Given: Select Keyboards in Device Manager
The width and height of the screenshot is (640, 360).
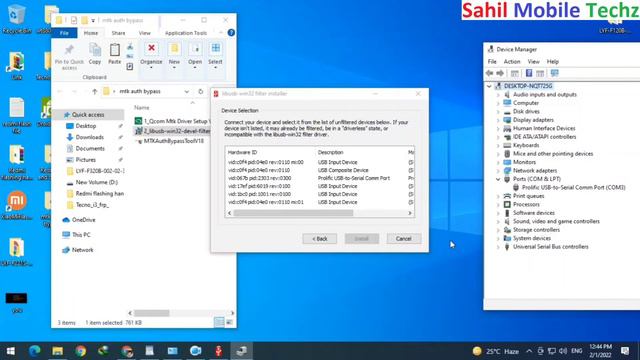Looking at the screenshot, I should point(526,145).
